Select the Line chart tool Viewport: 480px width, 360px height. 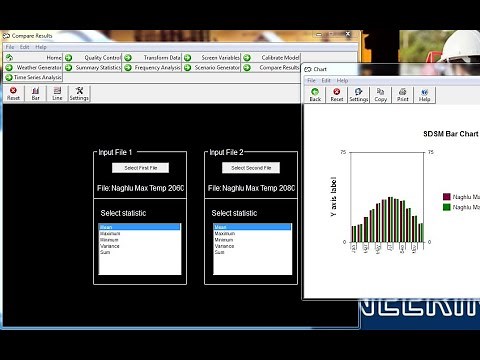tap(57, 94)
